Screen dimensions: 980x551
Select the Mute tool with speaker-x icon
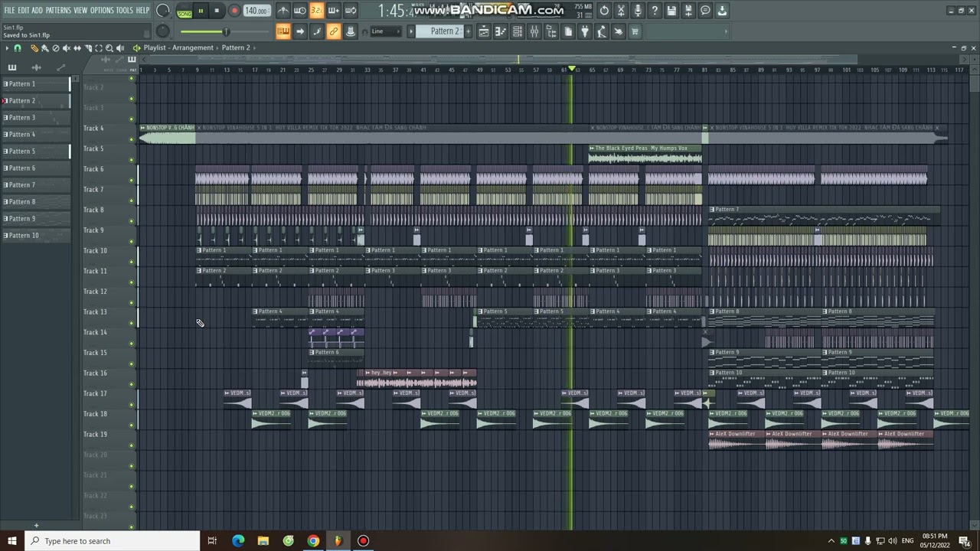point(66,47)
